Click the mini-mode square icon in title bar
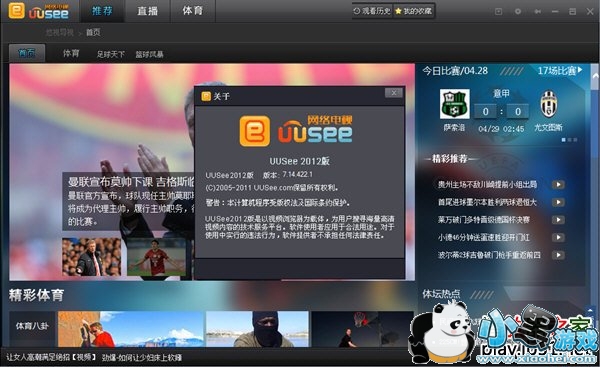 pos(498,11)
